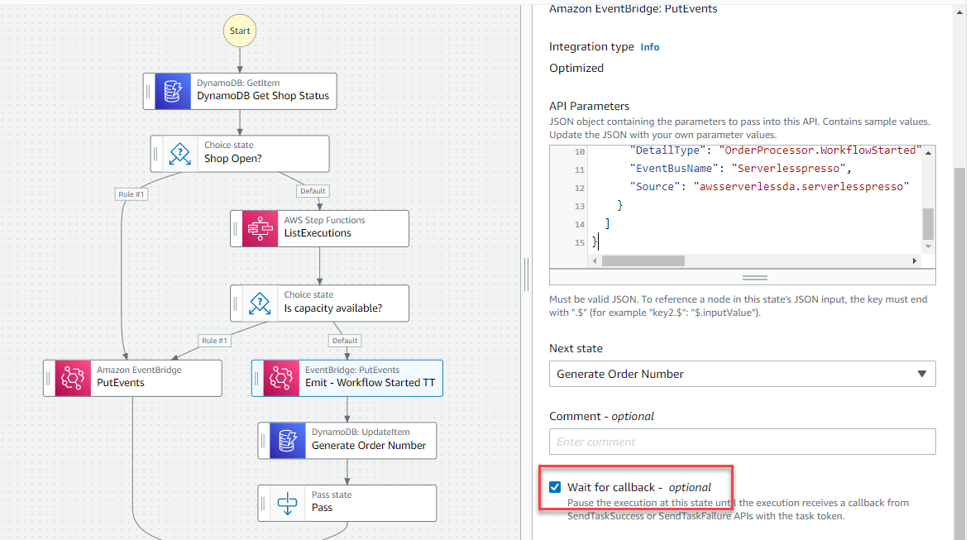Click the drag handle on ListExecutions state
The height and width of the screenshot is (540, 980).
coord(237,229)
